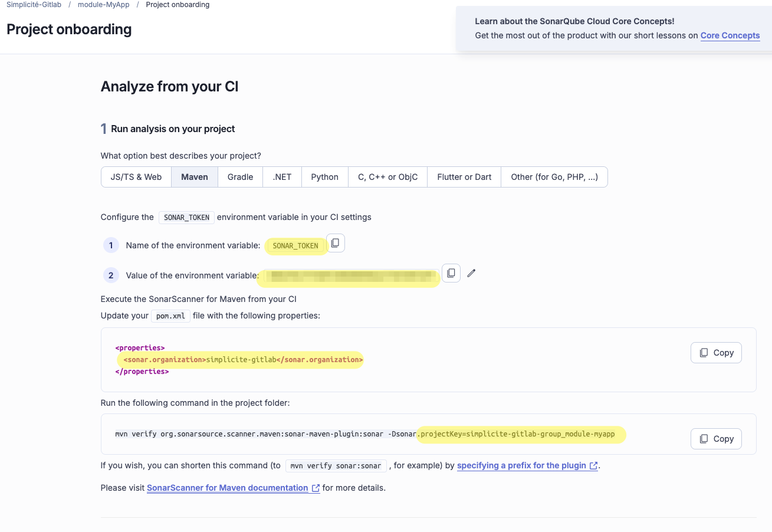Copy the pom.xml properties snippet
The image size is (772, 532).
click(716, 353)
